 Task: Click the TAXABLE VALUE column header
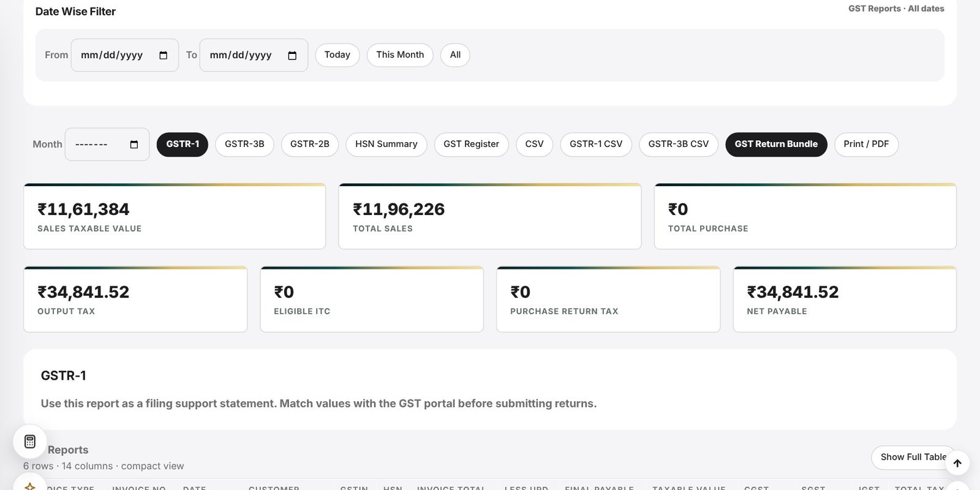689,488
